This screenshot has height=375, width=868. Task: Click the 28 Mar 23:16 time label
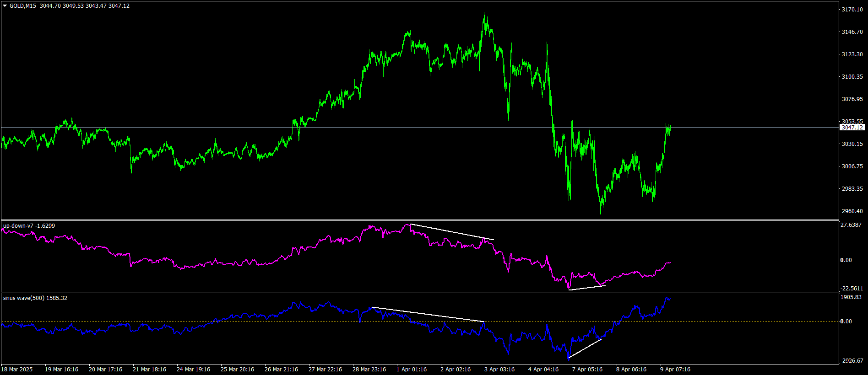click(369, 370)
